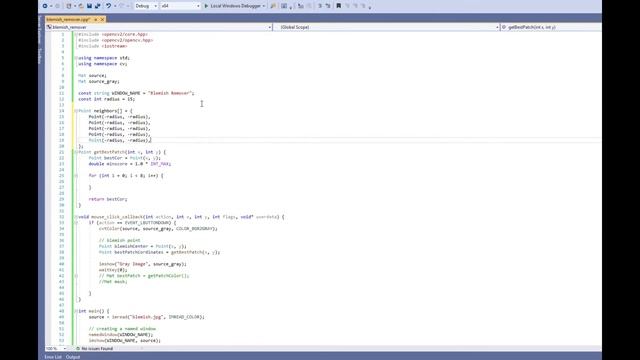
Task: Click the '#include <iostream>' line
Action: 103,46
